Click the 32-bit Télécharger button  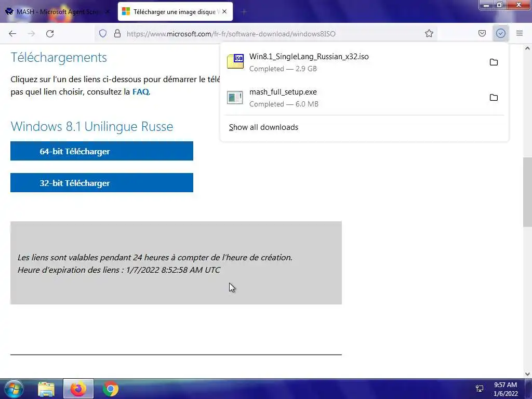pos(102,183)
